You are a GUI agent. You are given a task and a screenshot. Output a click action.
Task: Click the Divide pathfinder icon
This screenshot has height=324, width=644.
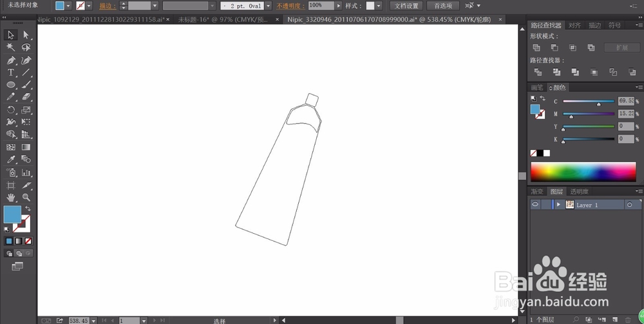pos(538,72)
